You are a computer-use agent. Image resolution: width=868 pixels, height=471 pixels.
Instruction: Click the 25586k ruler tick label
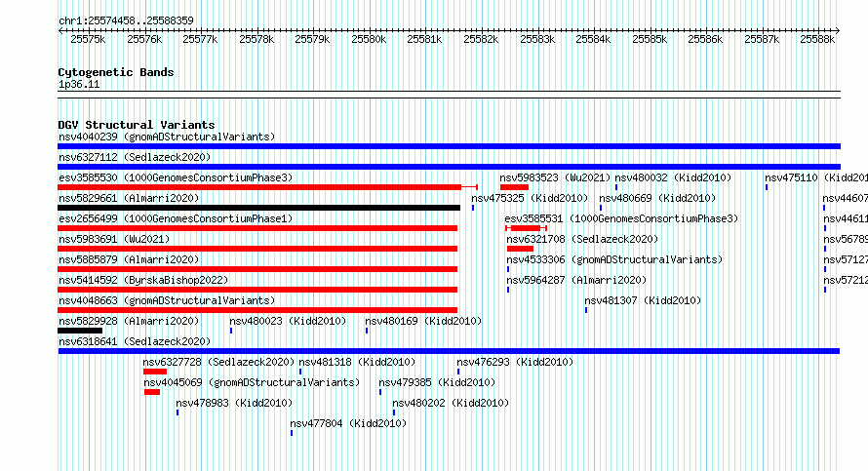[x=705, y=40]
